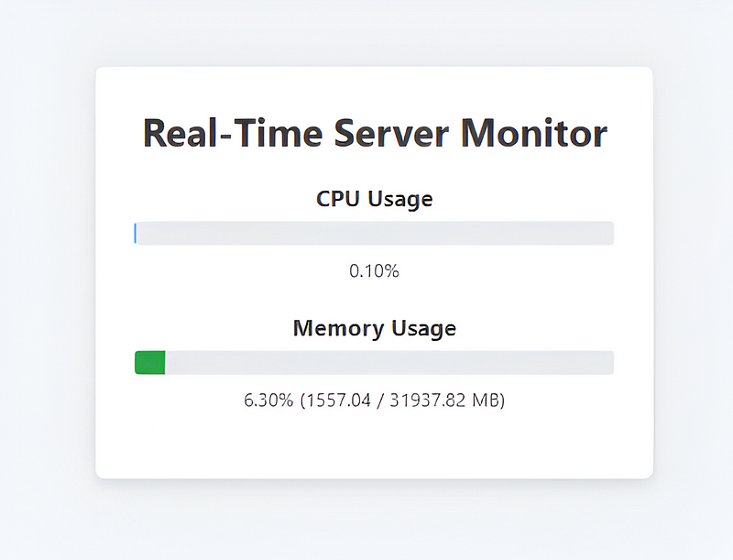This screenshot has height=560, width=733.
Task: Click the 0.10% CPU reading
Action: pos(374,271)
